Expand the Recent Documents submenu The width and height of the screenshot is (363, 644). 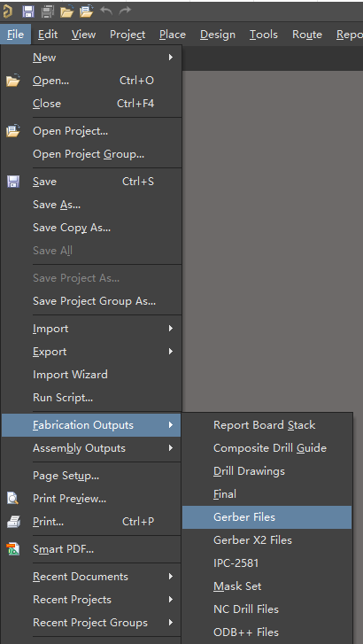(x=90, y=577)
